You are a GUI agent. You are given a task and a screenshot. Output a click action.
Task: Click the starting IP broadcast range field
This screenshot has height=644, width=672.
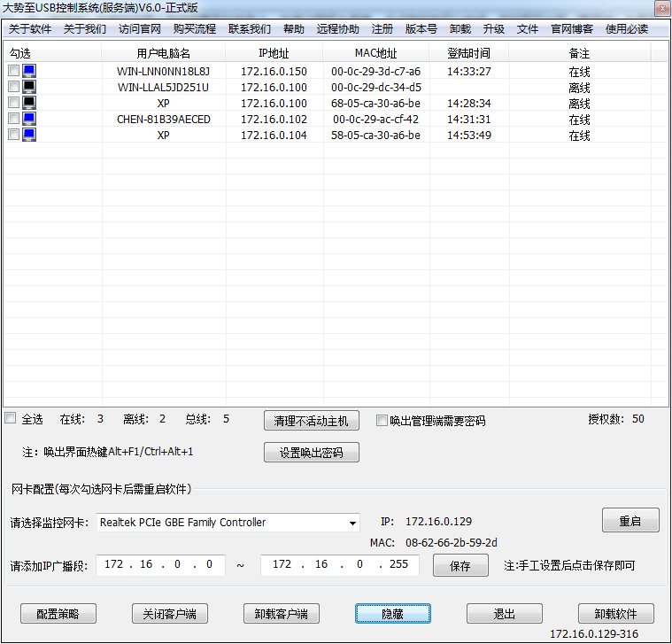click(159, 565)
